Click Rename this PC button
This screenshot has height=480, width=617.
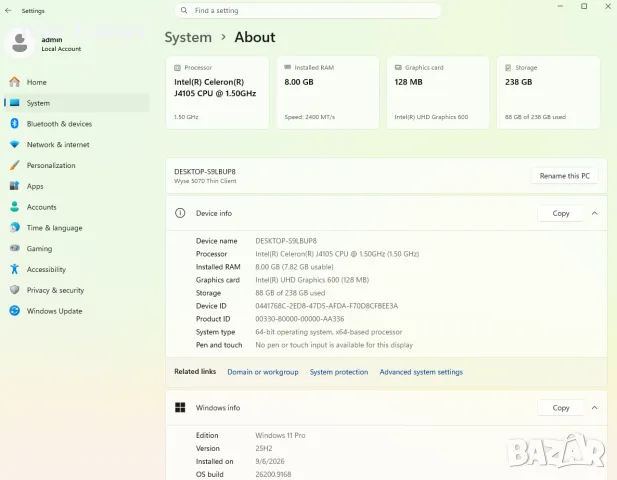pos(565,176)
